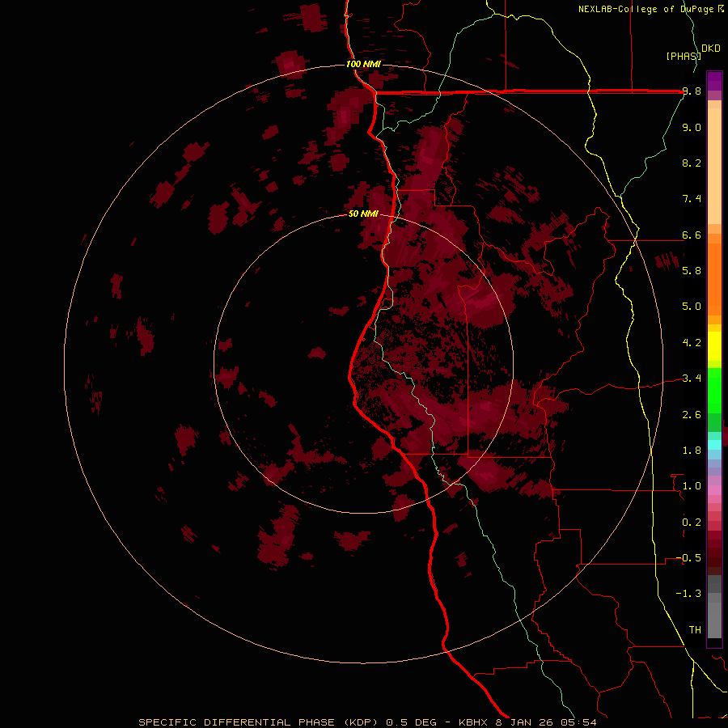Click the 'DKD' legend unit label
Screen dimensions: 728x728
(x=711, y=49)
